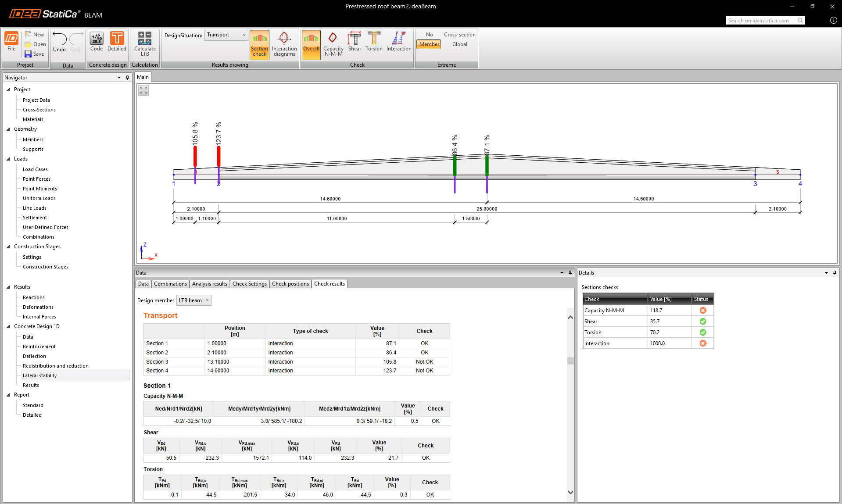This screenshot has height=504, width=842.
Task: Toggle the Section check results drawing
Action: [x=259, y=44]
